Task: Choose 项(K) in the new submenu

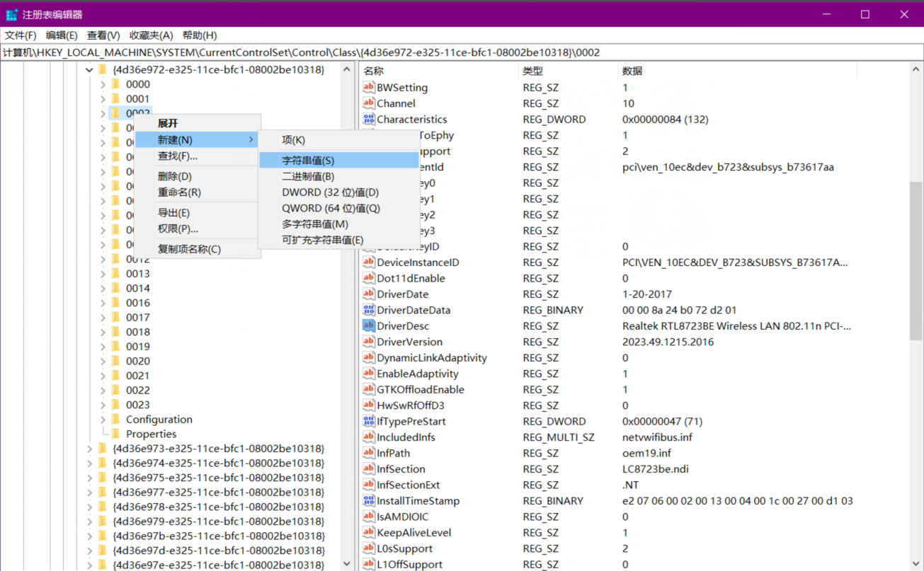Action: click(339, 140)
